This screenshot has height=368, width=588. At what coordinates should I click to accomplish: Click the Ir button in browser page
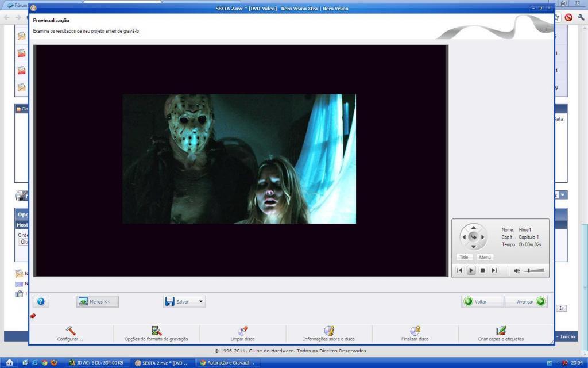point(562,308)
